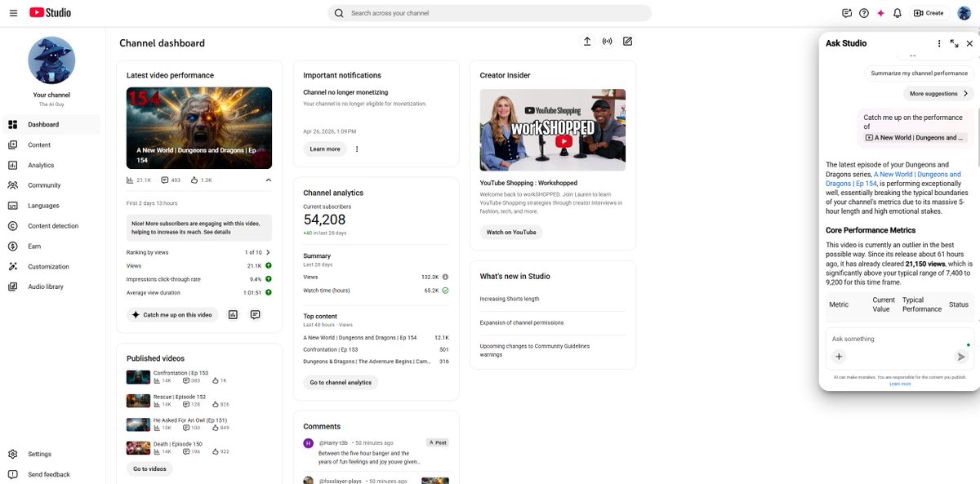Screen dimensions: 980x484
Task: Open the Help question mark icon
Action: 864,13
